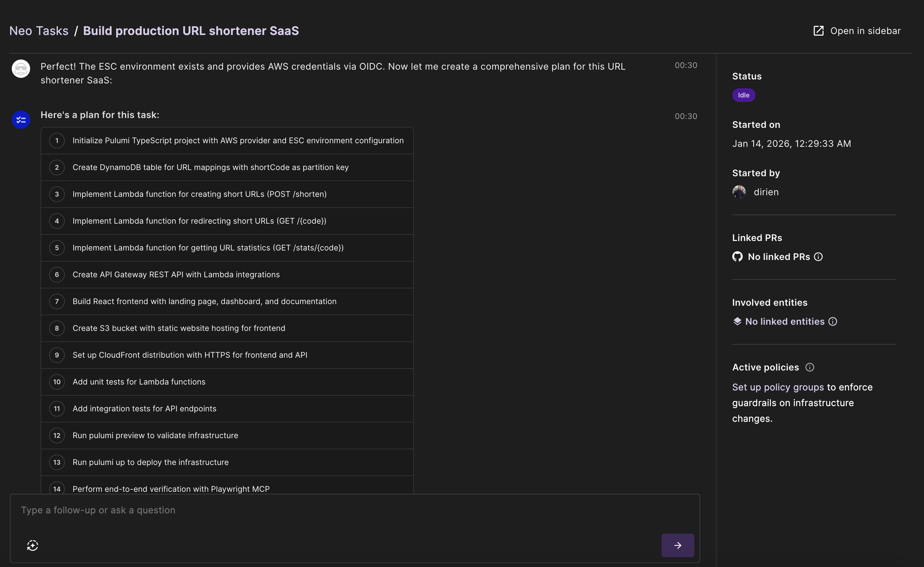Screen dimensions: 924x567
Task: Click the username dirien
Action: 766,192
